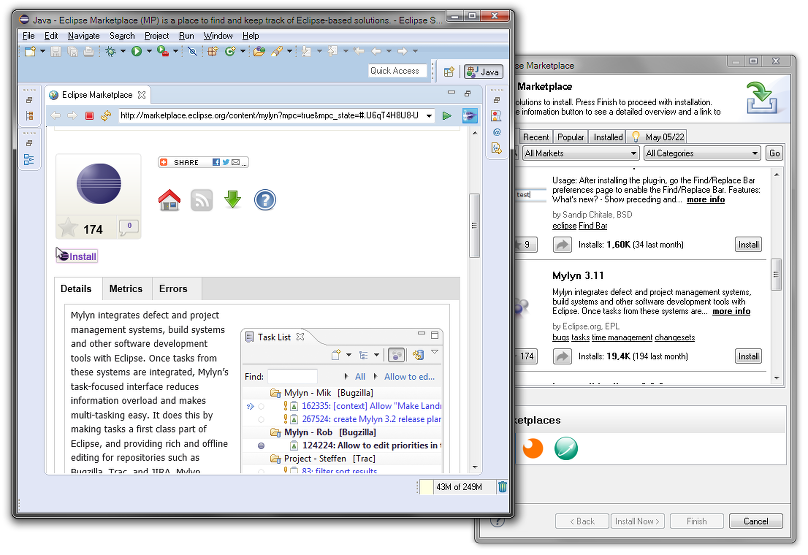This screenshot has height=555, width=808.
Task: Click the Eclipse Marketplace icon right of the Go arrow
Action: (x=469, y=115)
